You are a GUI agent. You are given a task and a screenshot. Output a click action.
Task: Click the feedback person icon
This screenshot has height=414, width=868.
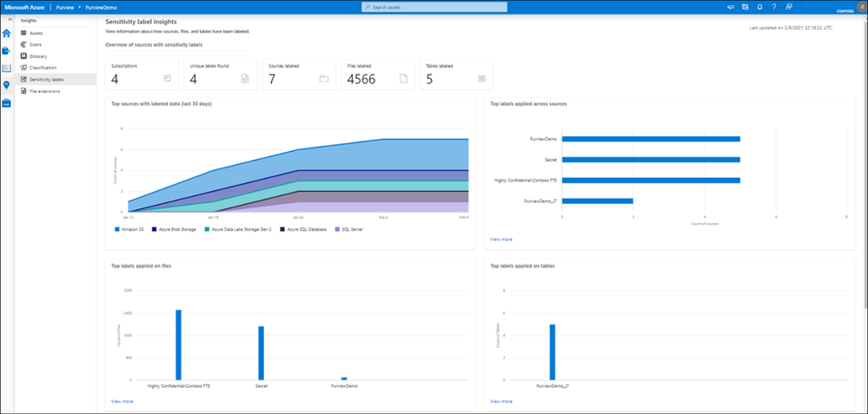[789, 7]
